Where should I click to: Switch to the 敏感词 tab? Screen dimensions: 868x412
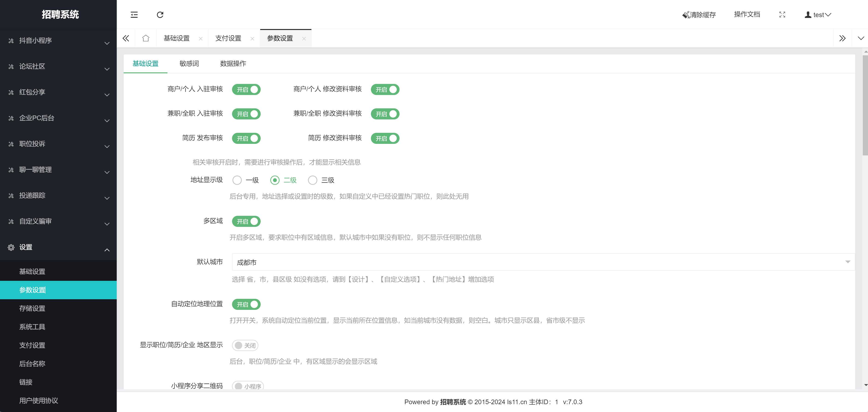189,64
